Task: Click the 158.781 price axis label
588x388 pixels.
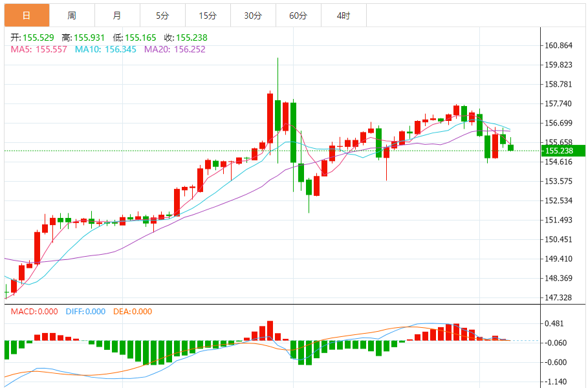Action: pyautogui.click(x=558, y=84)
